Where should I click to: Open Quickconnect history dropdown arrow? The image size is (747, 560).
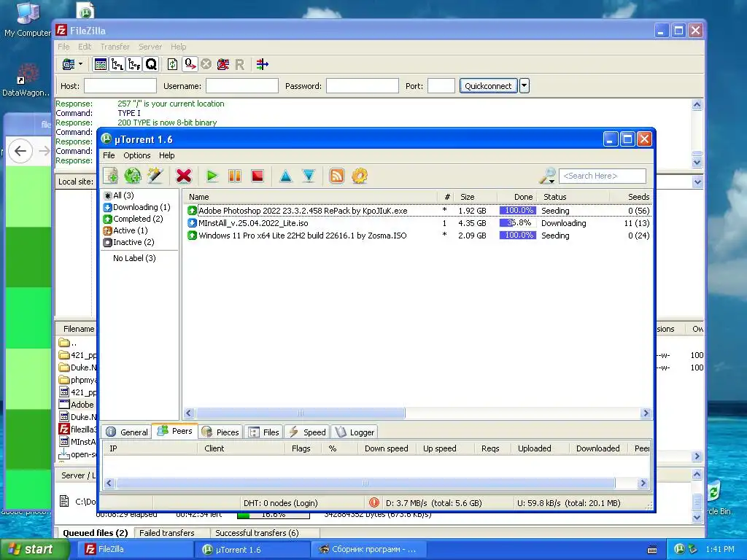click(x=525, y=86)
